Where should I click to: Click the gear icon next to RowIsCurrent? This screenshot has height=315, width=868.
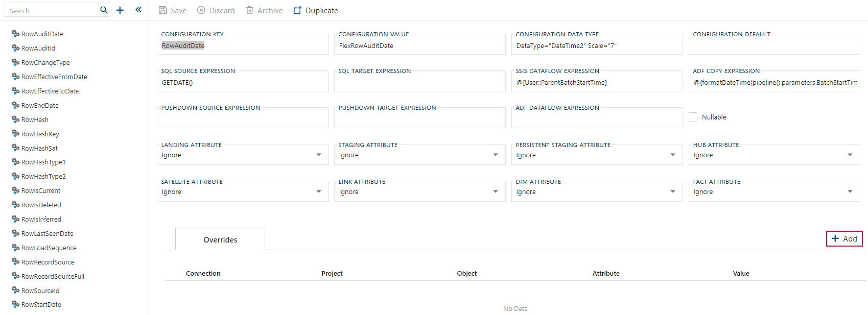16,190
